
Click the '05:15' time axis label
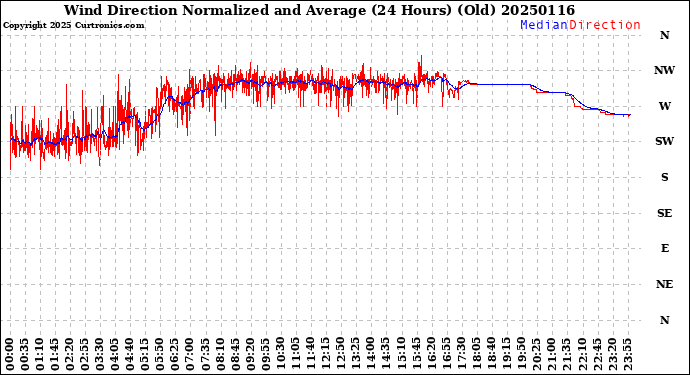coord(144,354)
